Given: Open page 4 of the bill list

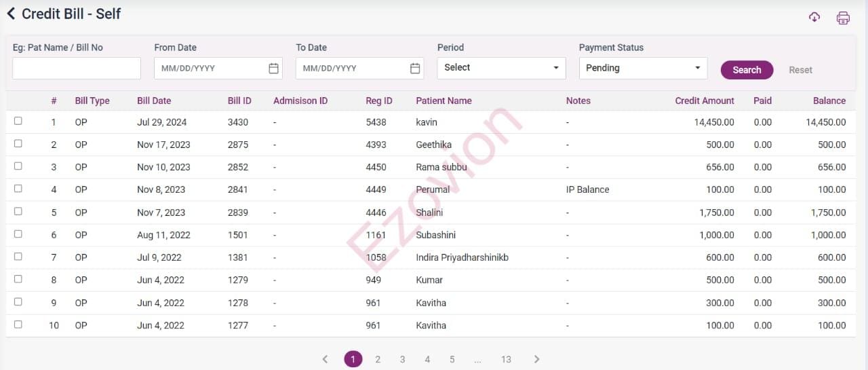Looking at the screenshot, I should pyautogui.click(x=427, y=359).
